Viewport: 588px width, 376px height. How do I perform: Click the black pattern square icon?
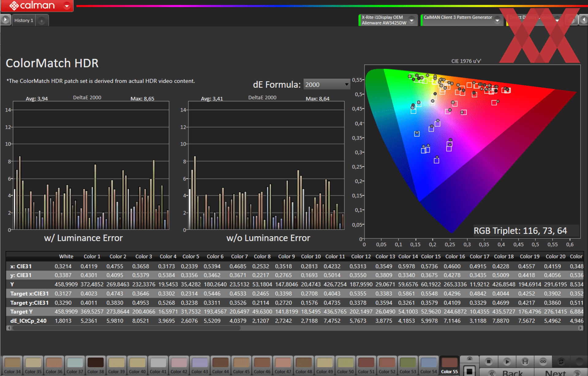pyautogui.click(x=469, y=371)
